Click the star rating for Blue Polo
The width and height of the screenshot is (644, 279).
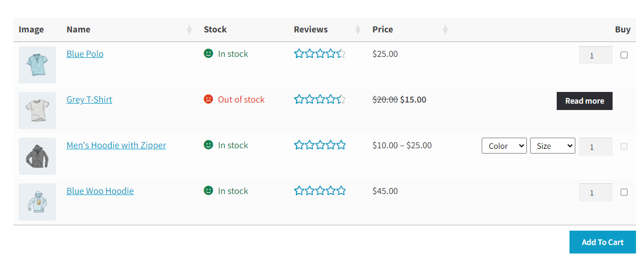[320, 54]
